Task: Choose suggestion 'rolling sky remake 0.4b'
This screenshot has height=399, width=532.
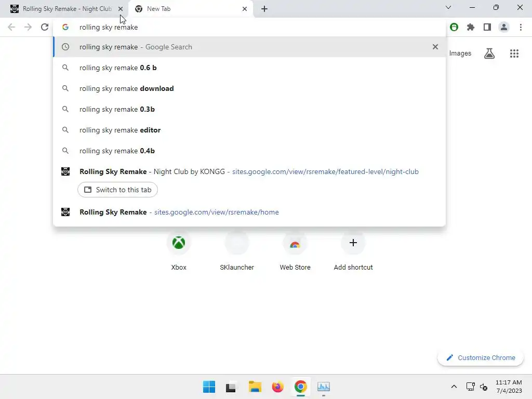Action: pyautogui.click(x=249, y=151)
